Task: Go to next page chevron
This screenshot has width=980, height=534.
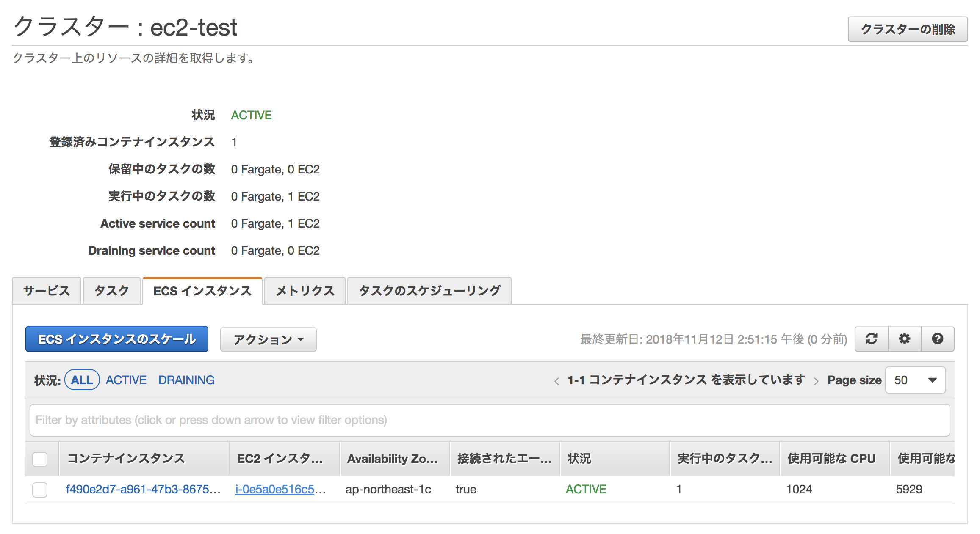Action: (x=816, y=381)
